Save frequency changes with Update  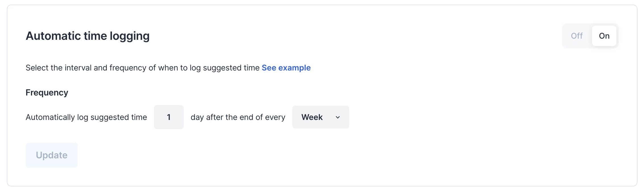[52, 155]
